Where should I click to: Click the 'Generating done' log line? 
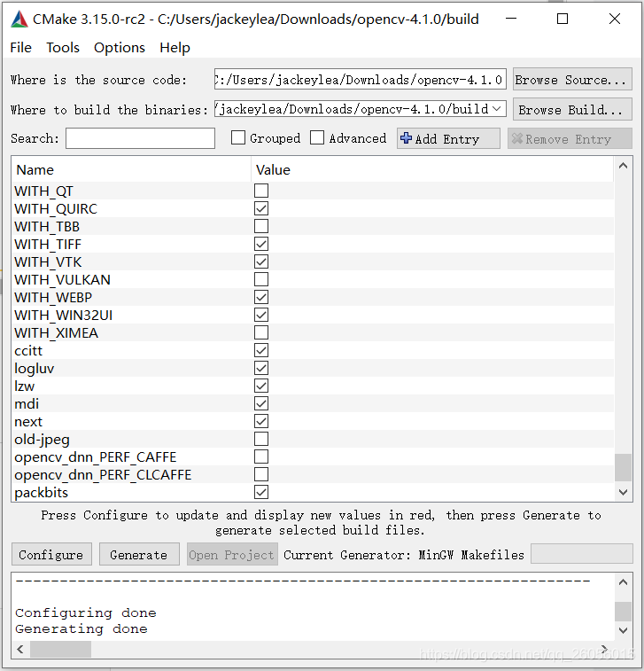coord(81,628)
